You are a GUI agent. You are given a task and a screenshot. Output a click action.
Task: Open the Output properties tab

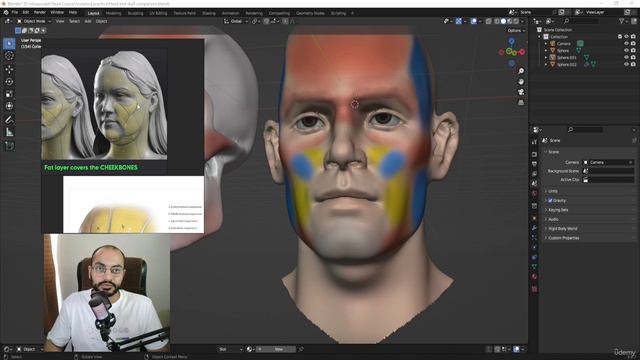[534, 164]
